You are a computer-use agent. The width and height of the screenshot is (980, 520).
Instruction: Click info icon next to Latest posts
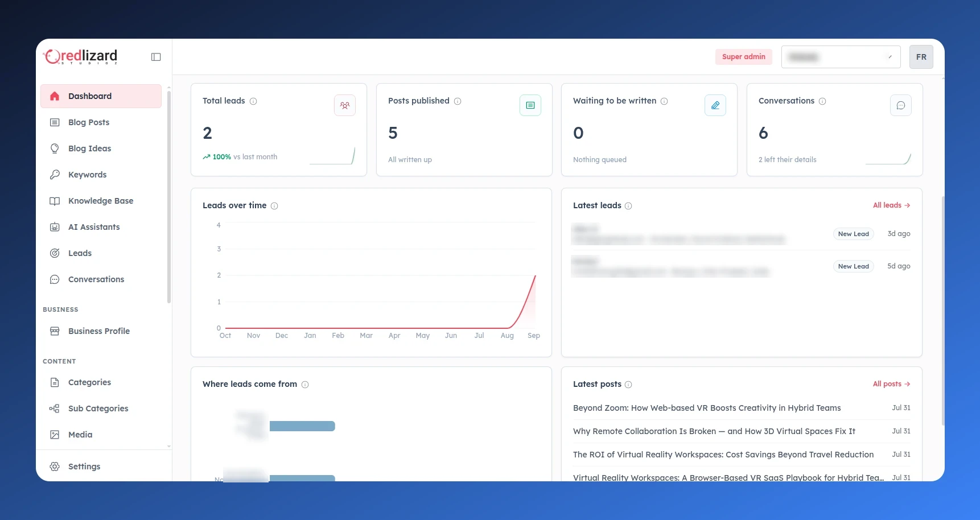coord(628,385)
